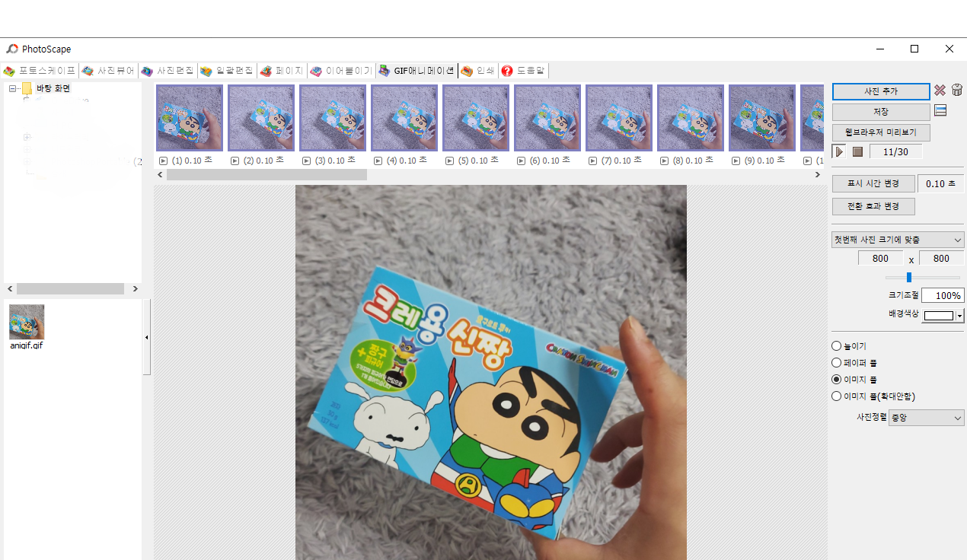The image size is (967, 560).
Task: Switch to the 사진편집 tab
Action: pyautogui.click(x=168, y=71)
